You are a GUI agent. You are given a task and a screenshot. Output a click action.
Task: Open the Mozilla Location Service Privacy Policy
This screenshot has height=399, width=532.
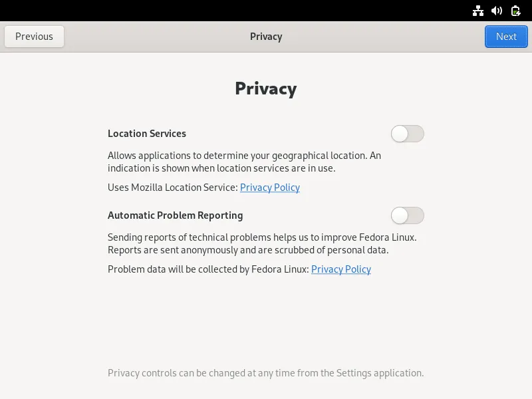click(270, 188)
